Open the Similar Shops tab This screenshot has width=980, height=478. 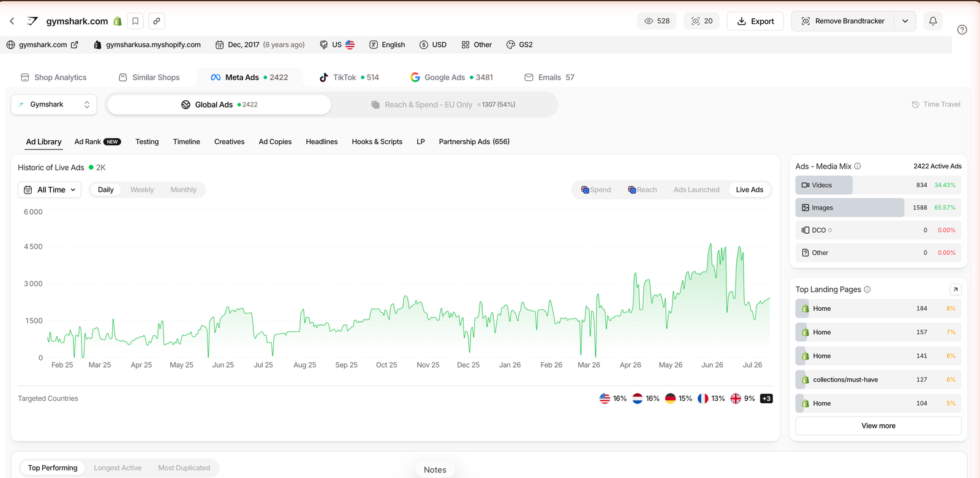(149, 78)
